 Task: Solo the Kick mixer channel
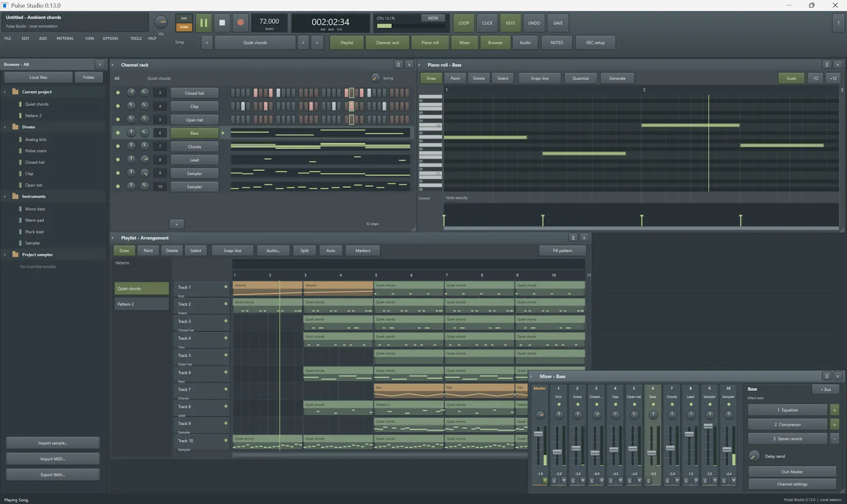[x=554, y=481]
